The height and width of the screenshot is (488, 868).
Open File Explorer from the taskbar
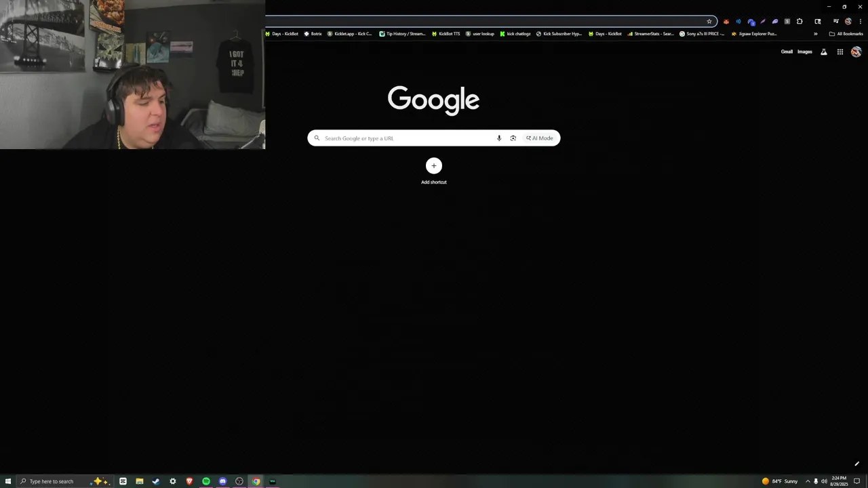pos(140,481)
